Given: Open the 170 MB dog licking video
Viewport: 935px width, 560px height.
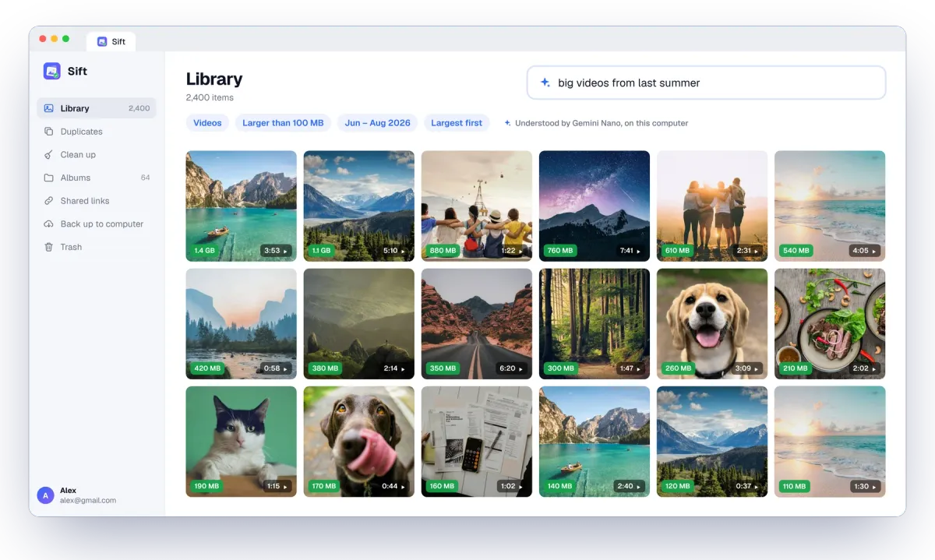Looking at the screenshot, I should tap(358, 442).
